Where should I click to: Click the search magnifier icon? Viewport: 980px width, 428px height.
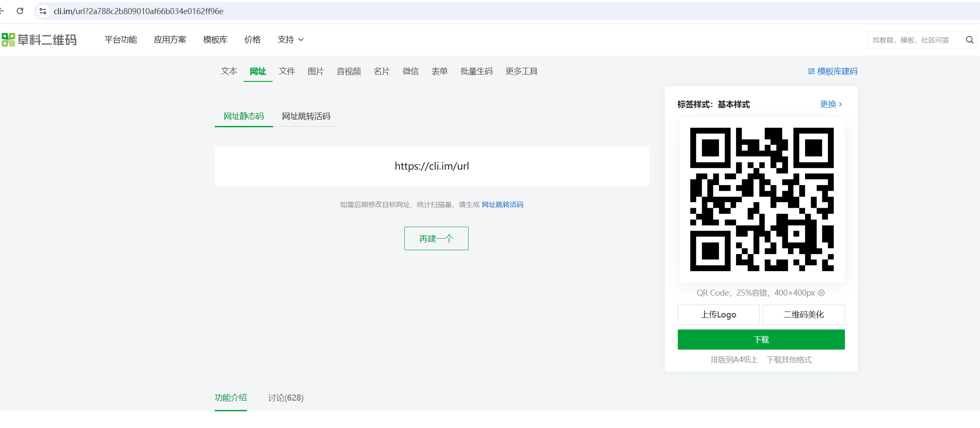(x=969, y=40)
